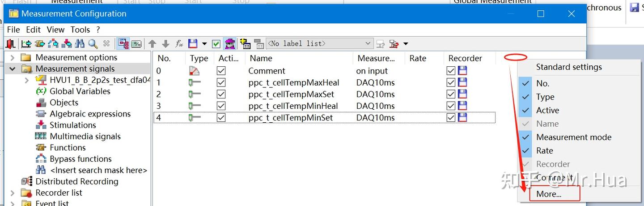644x206 pixels.
Task: Open the Tools menu
Action: click(80, 30)
